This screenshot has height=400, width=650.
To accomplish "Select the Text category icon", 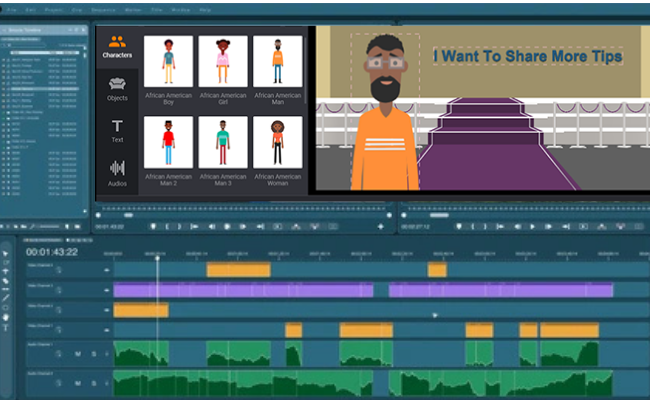I will (117, 132).
